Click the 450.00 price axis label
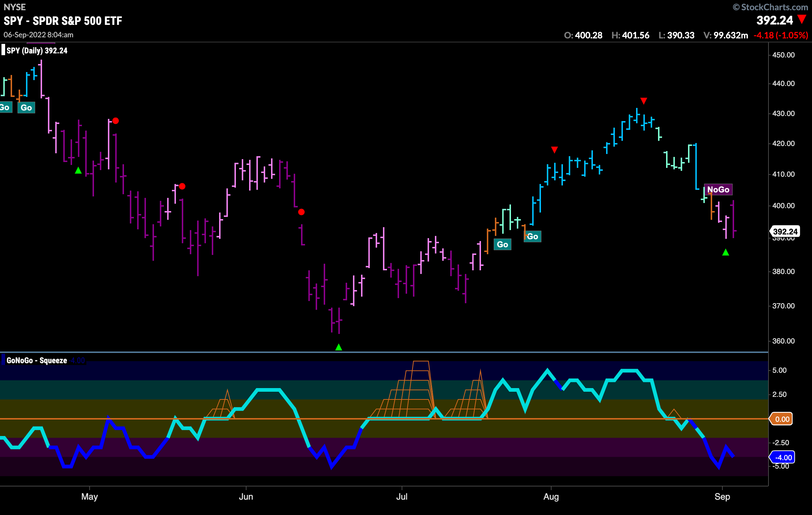 (x=783, y=55)
